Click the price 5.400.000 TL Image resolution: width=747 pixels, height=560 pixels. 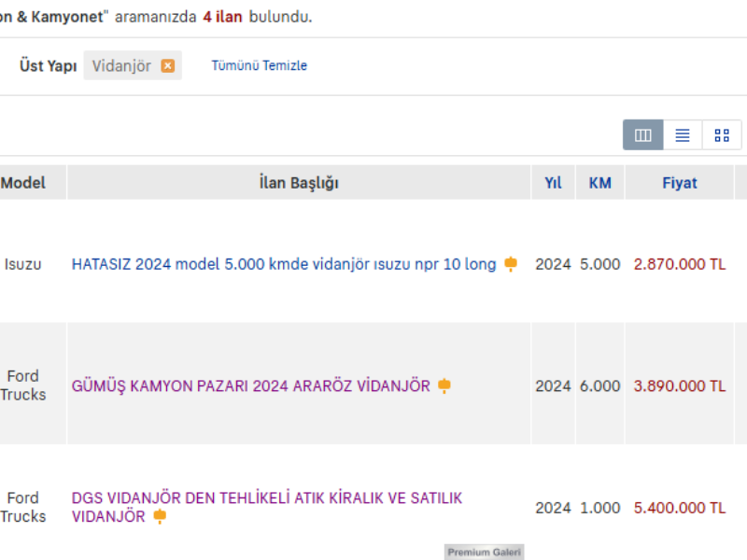click(680, 508)
